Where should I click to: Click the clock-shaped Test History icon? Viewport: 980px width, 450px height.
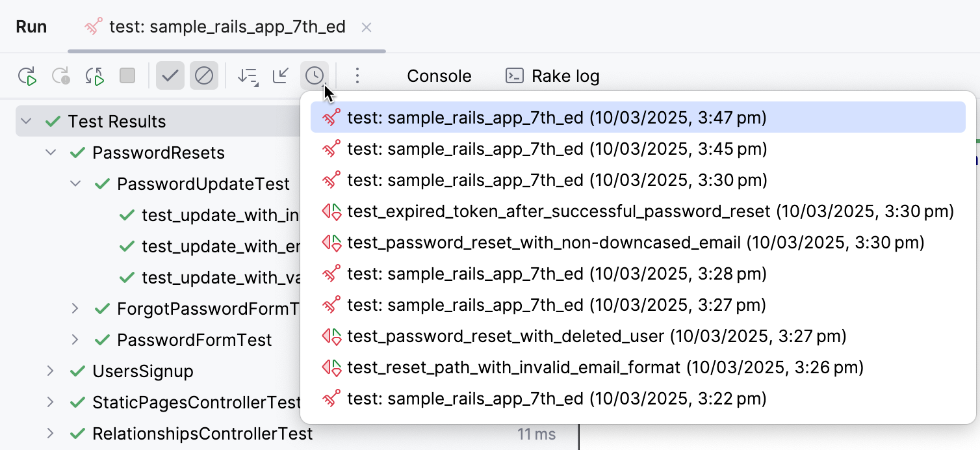pos(314,75)
